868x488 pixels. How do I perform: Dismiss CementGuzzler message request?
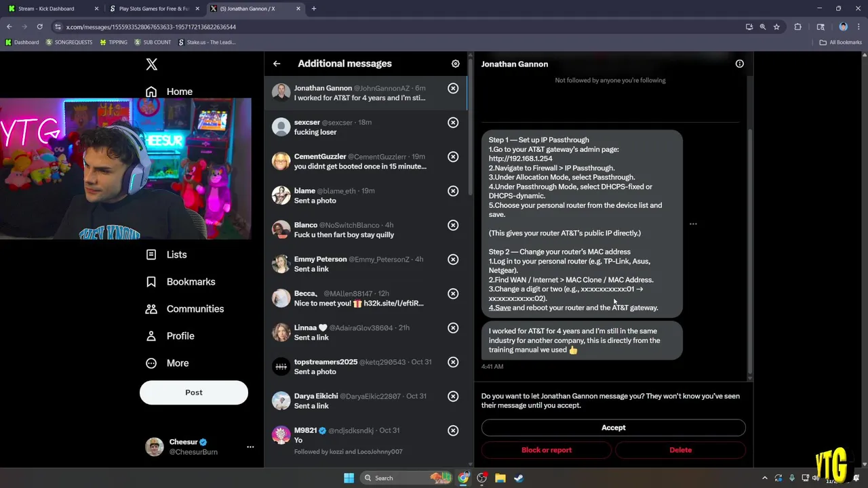(453, 157)
